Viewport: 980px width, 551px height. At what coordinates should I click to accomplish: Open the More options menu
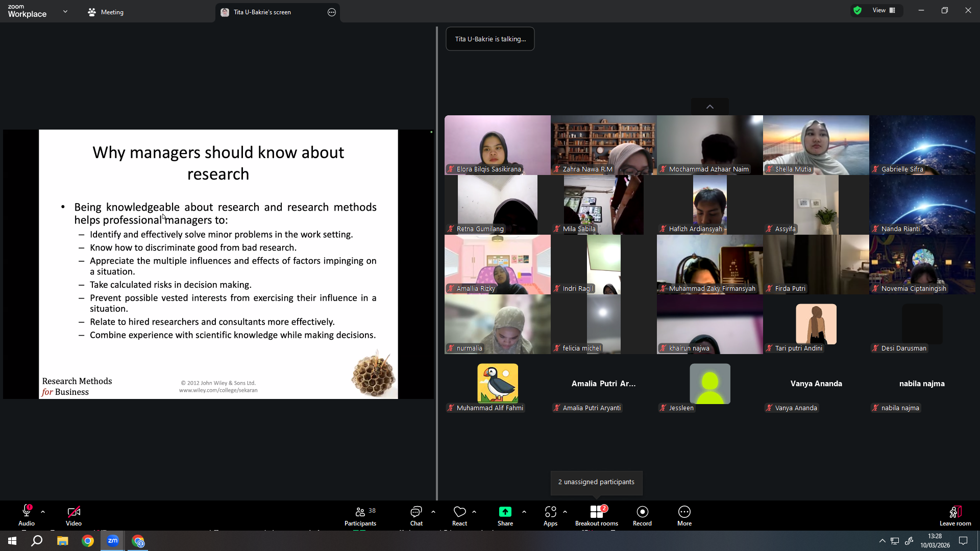(x=684, y=516)
